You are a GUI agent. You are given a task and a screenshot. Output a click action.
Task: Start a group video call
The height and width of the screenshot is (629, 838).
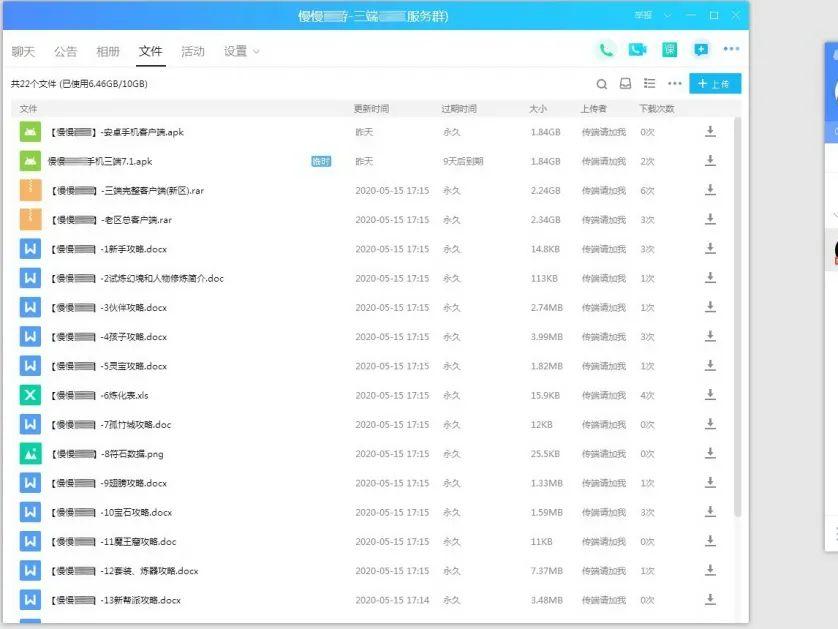point(637,50)
